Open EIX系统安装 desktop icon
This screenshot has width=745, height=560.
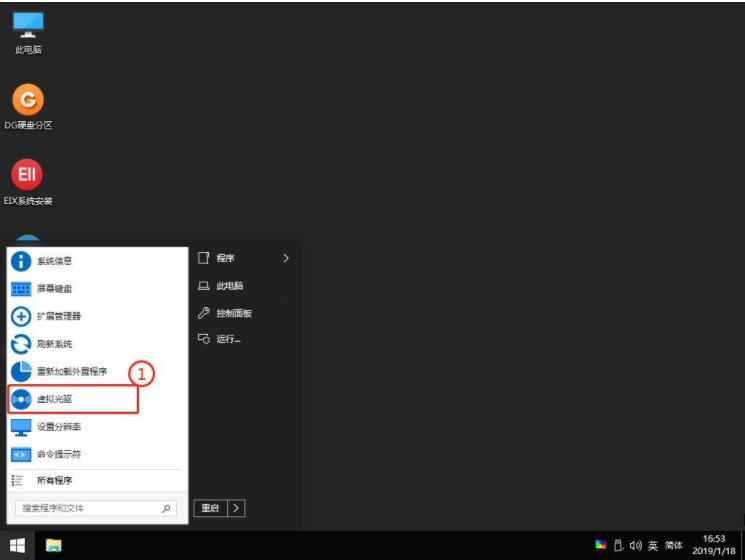[28, 175]
